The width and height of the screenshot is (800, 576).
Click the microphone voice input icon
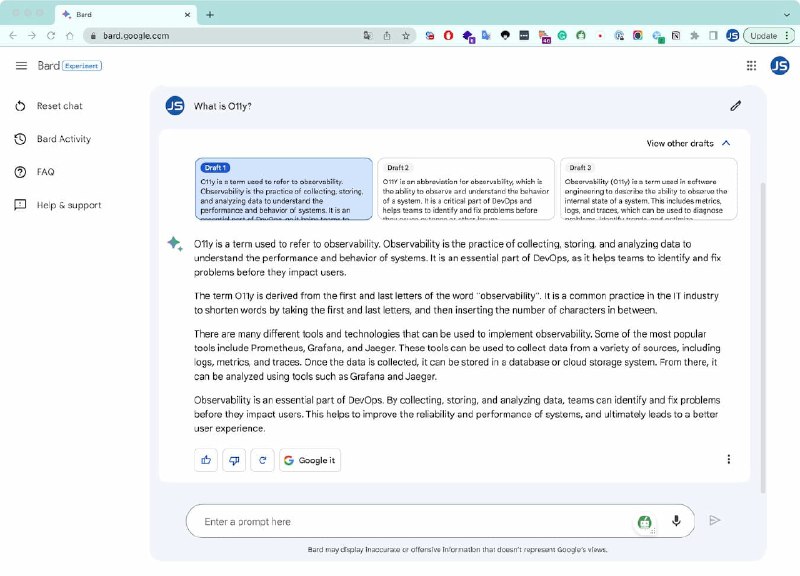pyautogui.click(x=676, y=521)
